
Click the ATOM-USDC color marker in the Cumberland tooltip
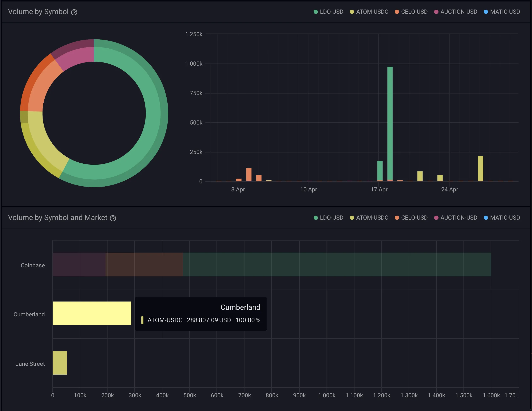click(143, 320)
